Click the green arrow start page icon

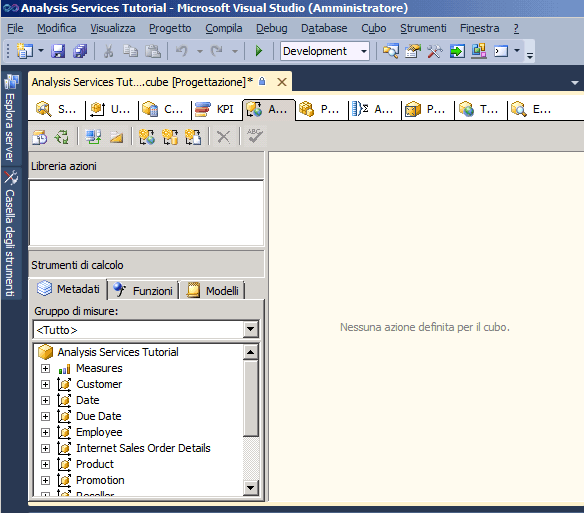(x=457, y=51)
